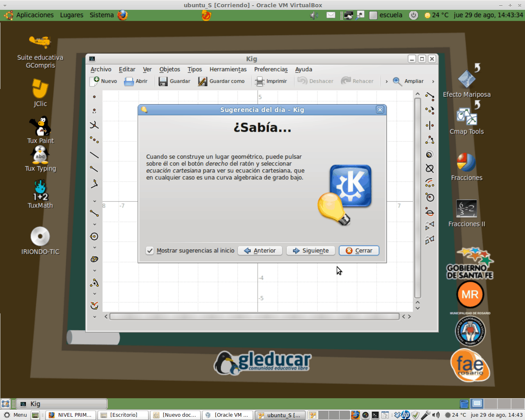The height and width of the screenshot is (420, 525).
Task: Expand the chevron below the circle tool
Action: 94,247
